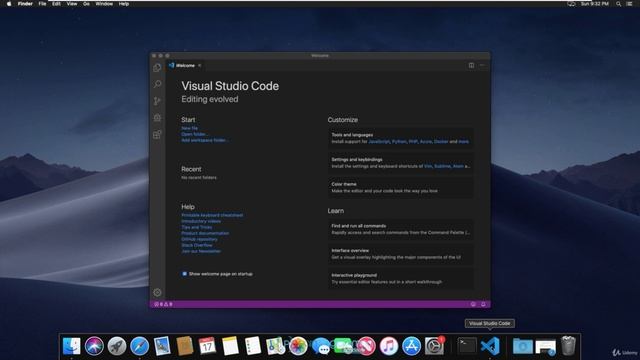Image resolution: width=640 pixels, height=360 pixels.
Task: Open Siri from the dock
Action: [x=94, y=346]
